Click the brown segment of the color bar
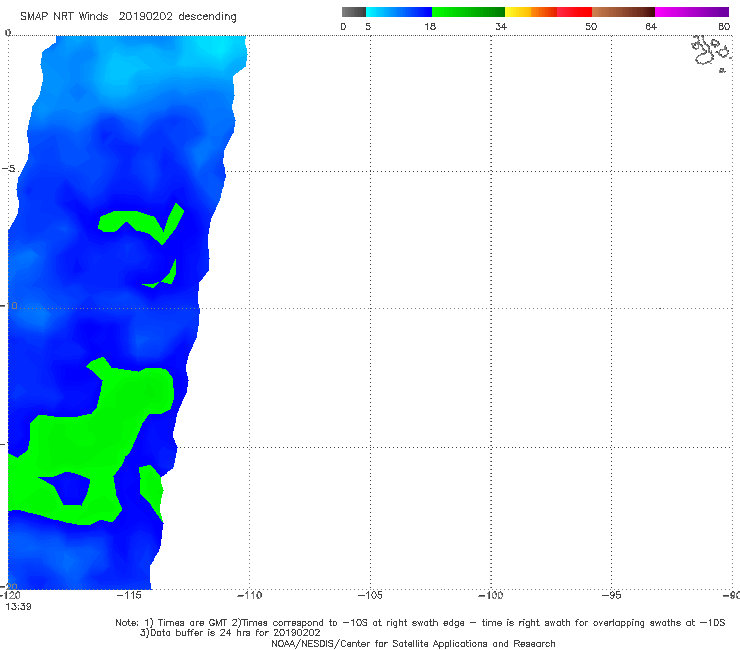This screenshot has width=740, height=650. [x=623, y=12]
